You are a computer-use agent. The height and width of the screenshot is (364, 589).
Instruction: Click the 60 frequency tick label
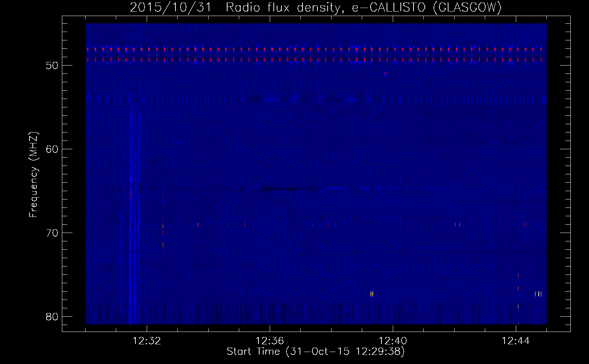point(52,149)
